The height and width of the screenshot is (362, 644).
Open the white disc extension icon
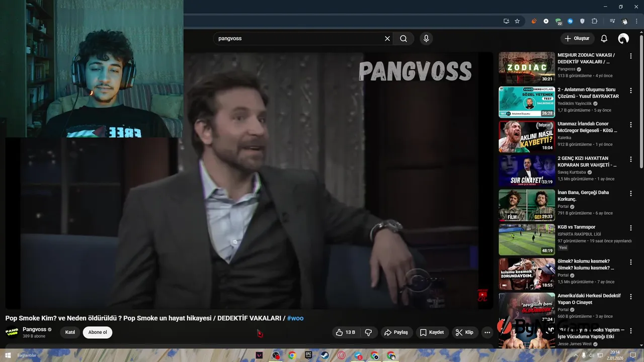(x=546, y=21)
